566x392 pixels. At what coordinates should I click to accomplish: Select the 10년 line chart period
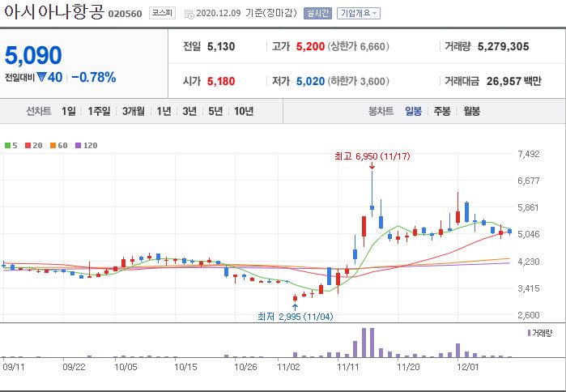(x=244, y=111)
